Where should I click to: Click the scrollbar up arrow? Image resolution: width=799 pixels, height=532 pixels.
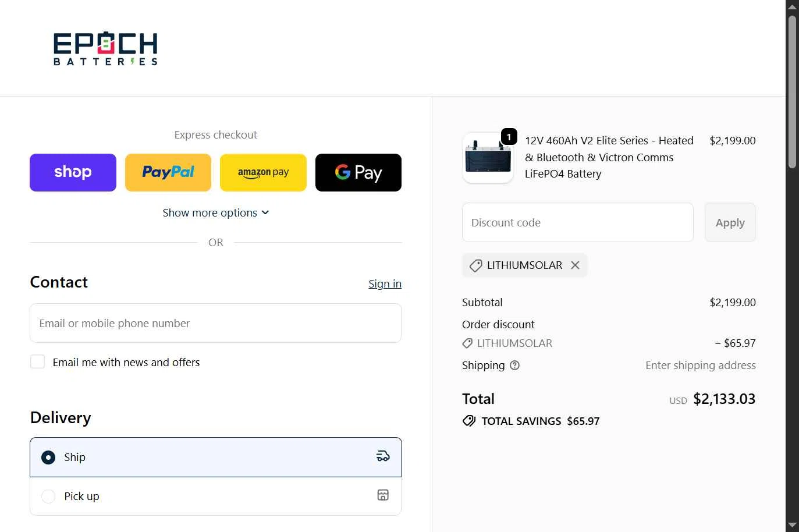coord(792,6)
